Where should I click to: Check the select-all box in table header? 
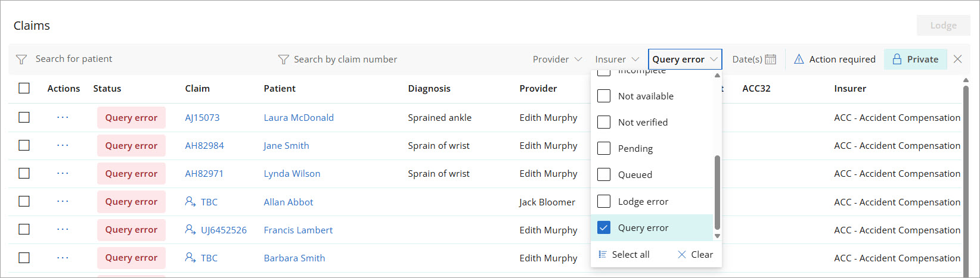point(24,88)
